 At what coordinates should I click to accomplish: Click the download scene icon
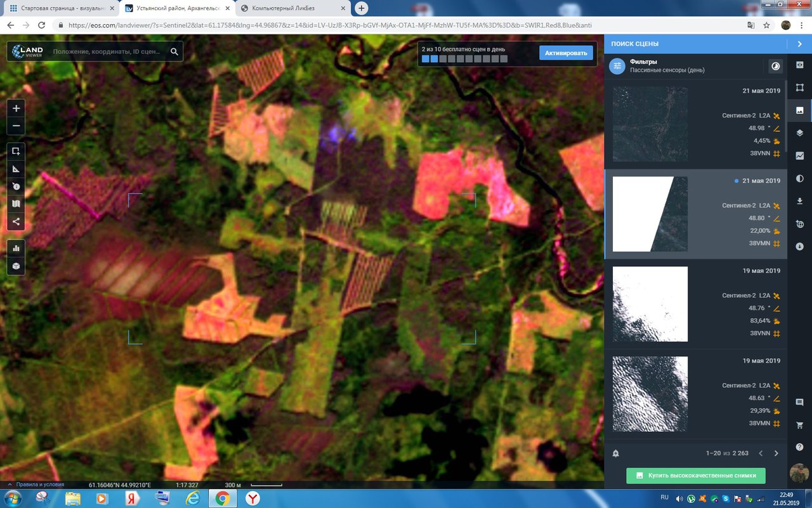point(799,201)
